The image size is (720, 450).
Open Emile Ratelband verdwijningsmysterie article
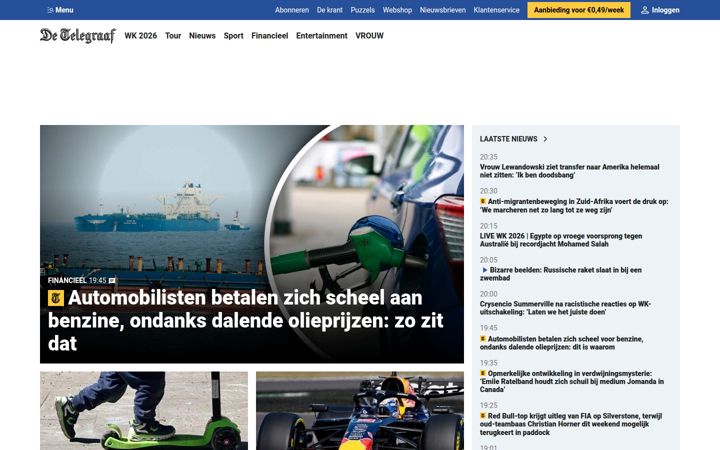(x=572, y=382)
